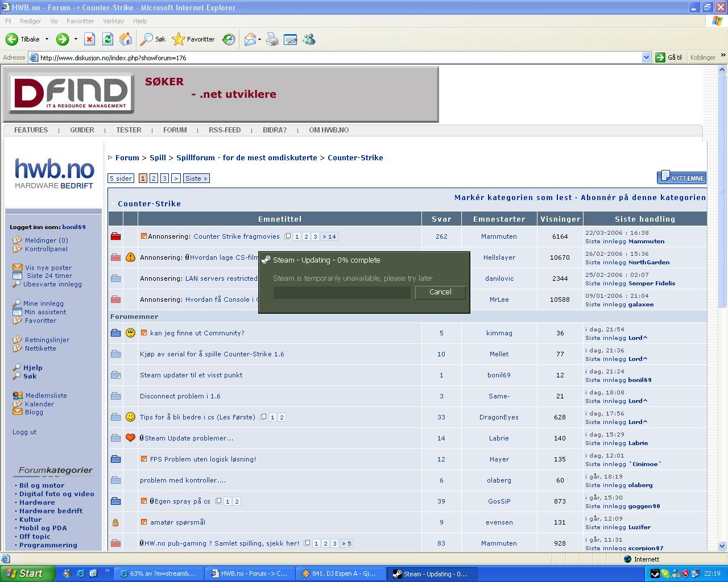Click the page vertical scrollbar down arrow
Viewport: 728px width, 582px height.
coord(722,546)
